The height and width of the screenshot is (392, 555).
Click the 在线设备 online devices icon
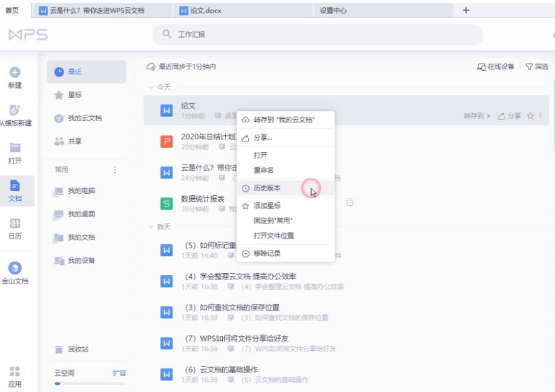click(x=481, y=66)
